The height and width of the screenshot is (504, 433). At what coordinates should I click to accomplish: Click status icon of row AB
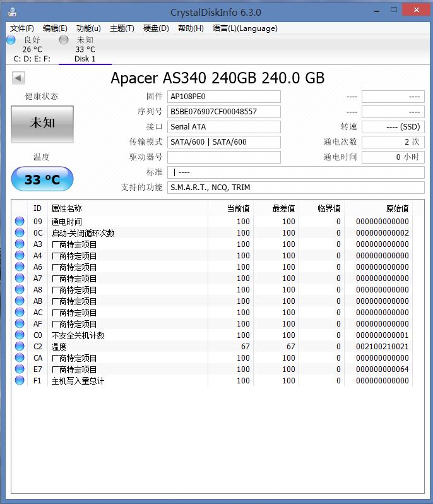coord(20,301)
